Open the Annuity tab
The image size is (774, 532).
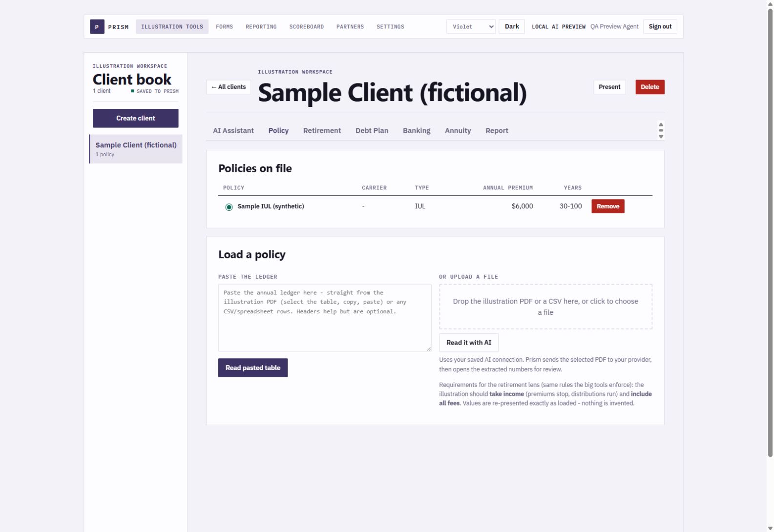(x=458, y=131)
